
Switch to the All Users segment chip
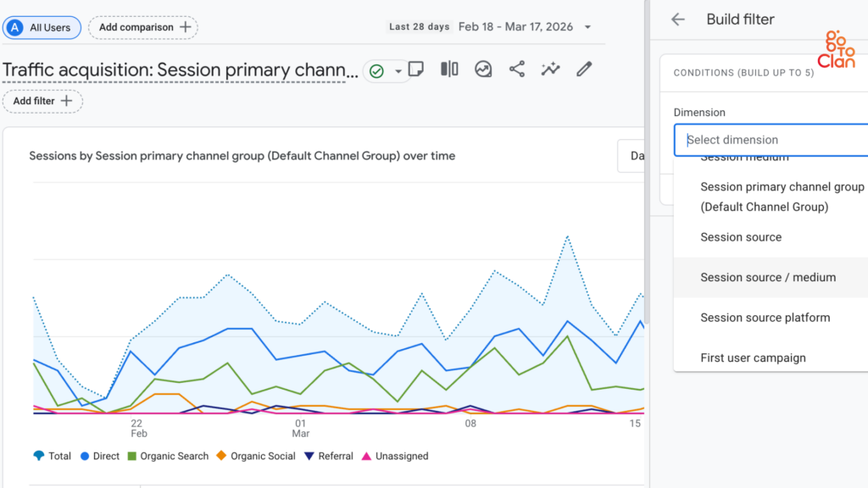42,27
